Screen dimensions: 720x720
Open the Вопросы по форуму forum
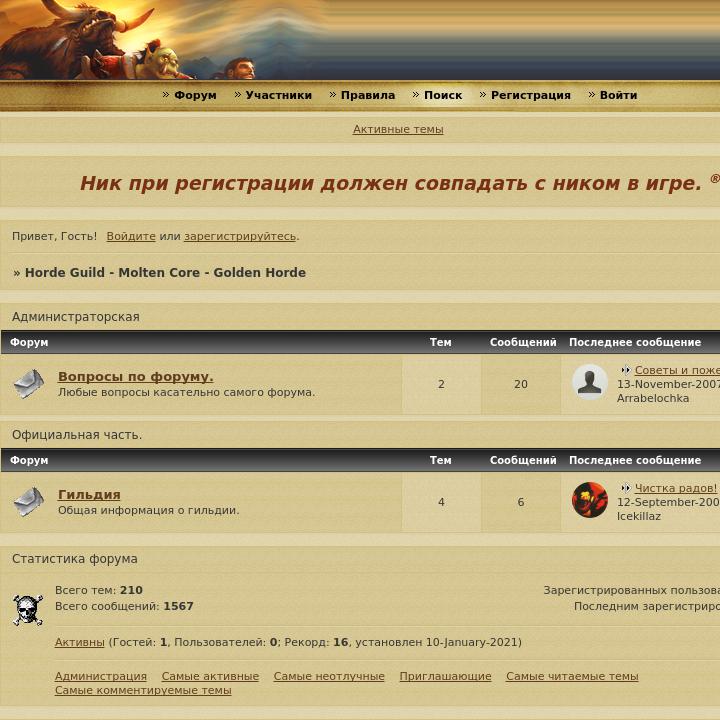click(135, 377)
